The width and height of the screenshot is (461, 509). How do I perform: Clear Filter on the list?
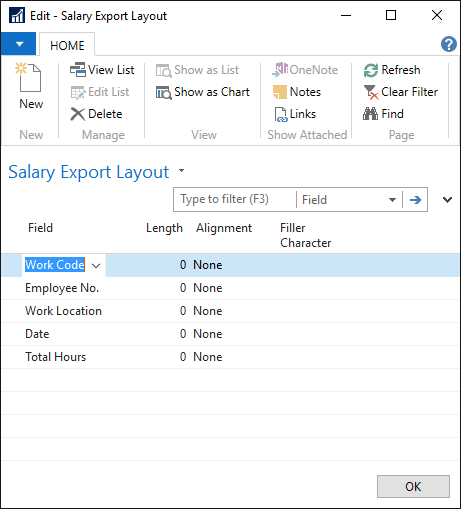click(x=400, y=92)
